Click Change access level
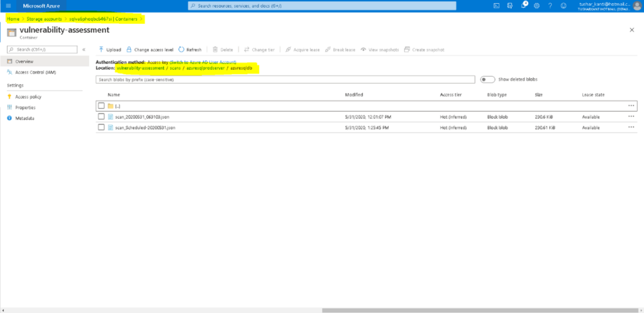This screenshot has width=644, height=313. click(x=150, y=50)
